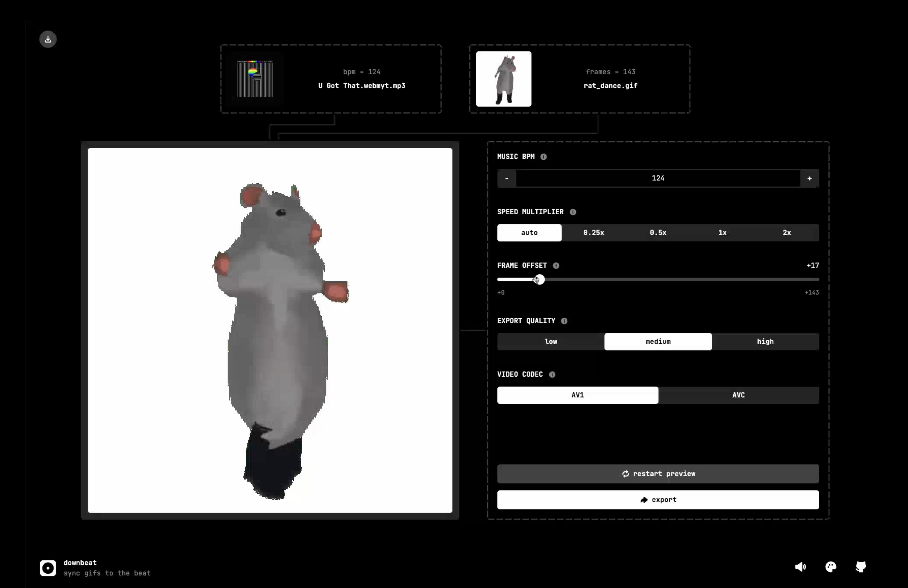Viewport: 908px width, 588px height.
Task: Select the 0.5x speed multiplier
Action: coord(658,233)
